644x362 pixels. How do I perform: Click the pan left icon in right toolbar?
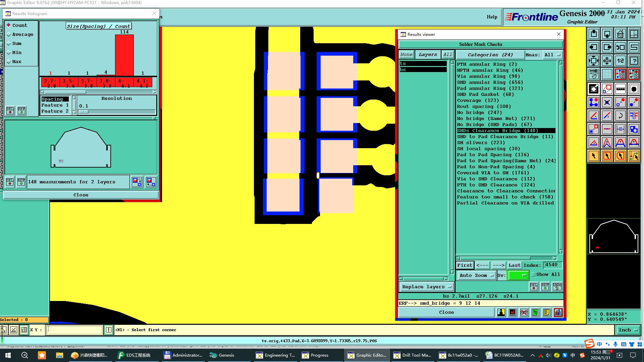point(593,47)
